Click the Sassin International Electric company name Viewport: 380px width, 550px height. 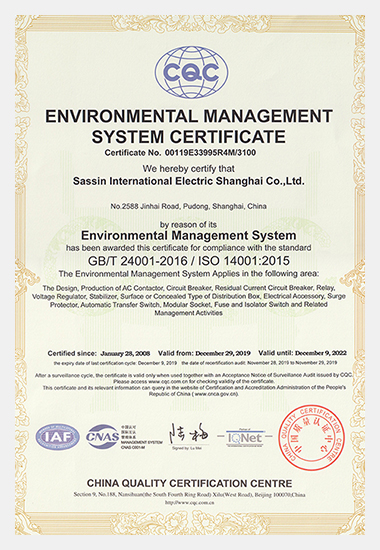click(189, 181)
